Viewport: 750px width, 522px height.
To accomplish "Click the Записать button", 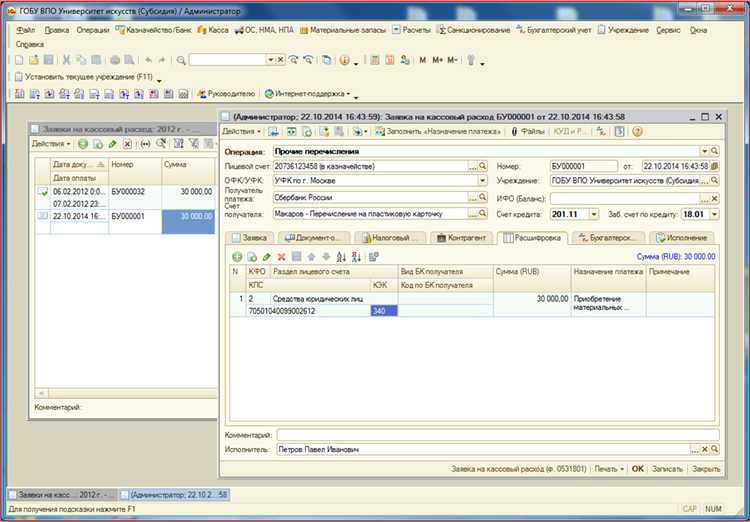I will click(667, 469).
